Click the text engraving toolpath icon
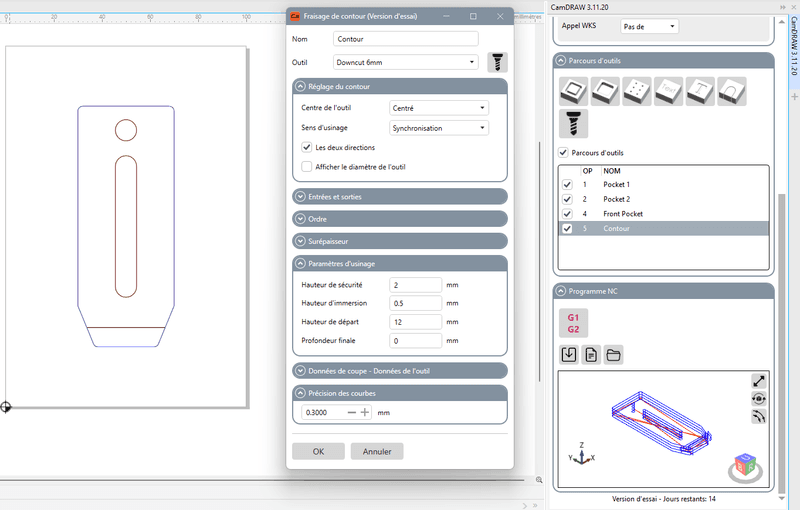This screenshot has height=510, width=800. tap(667, 92)
